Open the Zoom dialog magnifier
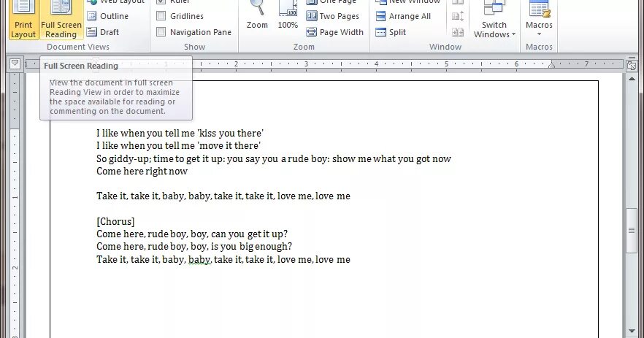The width and height of the screenshot is (644, 338). pyautogui.click(x=257, y=15)
